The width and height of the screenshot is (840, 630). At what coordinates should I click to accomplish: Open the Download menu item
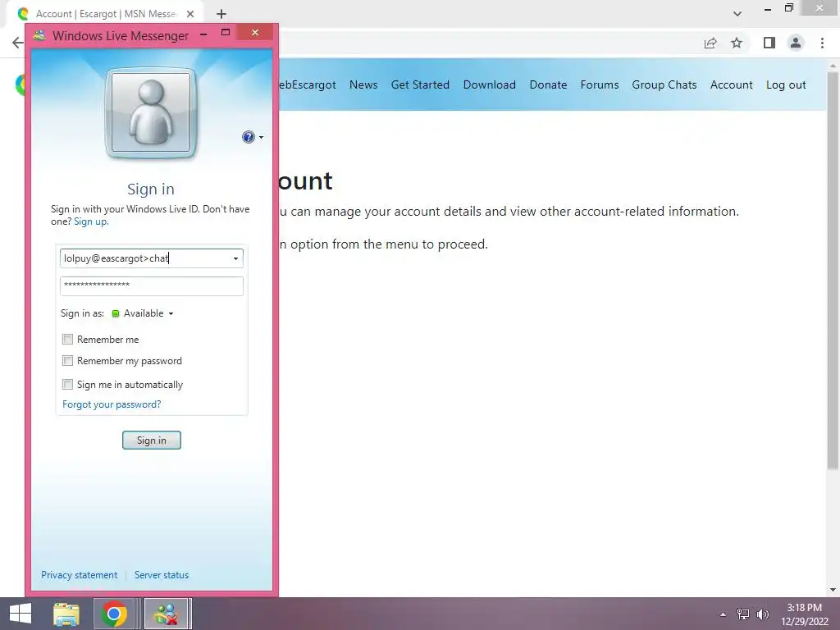(x=489, y=84)
